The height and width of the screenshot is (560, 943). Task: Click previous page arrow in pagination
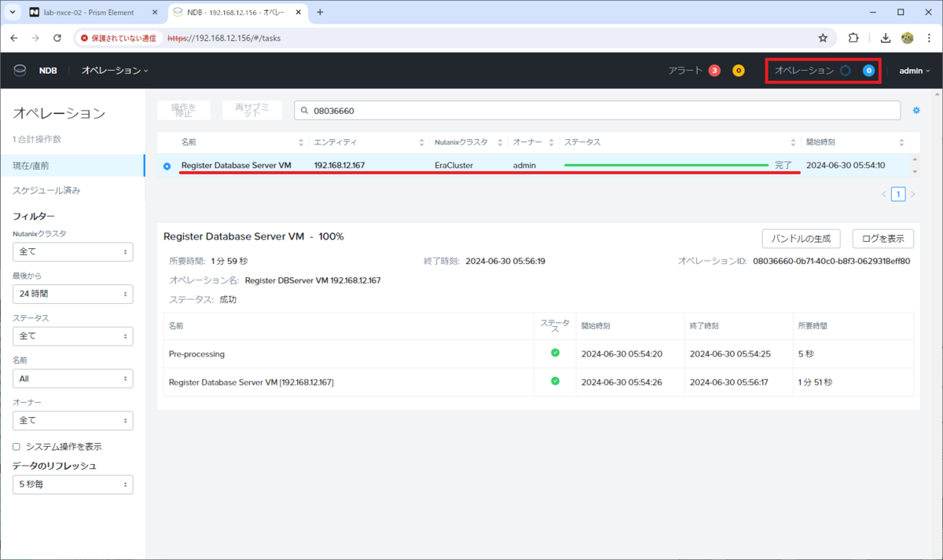click(x=883, y=194)
